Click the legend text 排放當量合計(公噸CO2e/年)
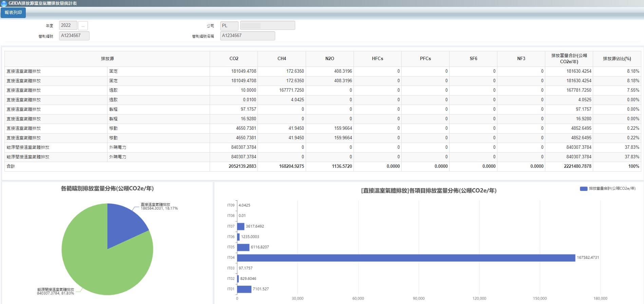This screenshot has height=304, width=644. [x=612, y=189]
